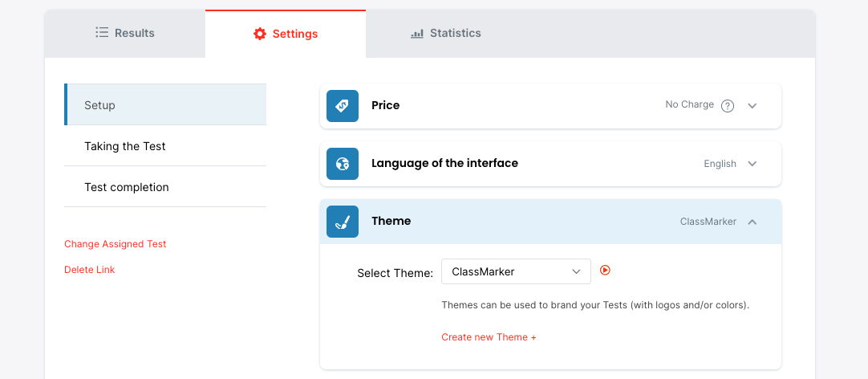Click the Change Assigned Test link
This screenshot has height=379, width=868.
tap(116, 244)
